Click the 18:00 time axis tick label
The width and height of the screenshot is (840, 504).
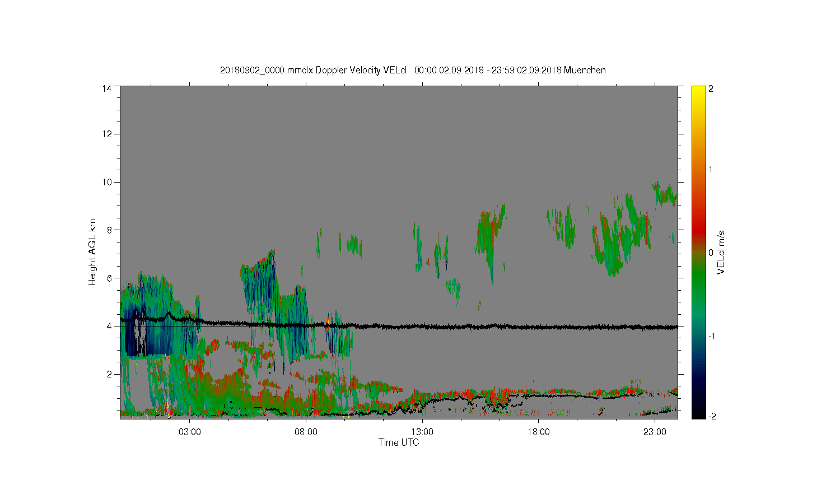point(539,432)
